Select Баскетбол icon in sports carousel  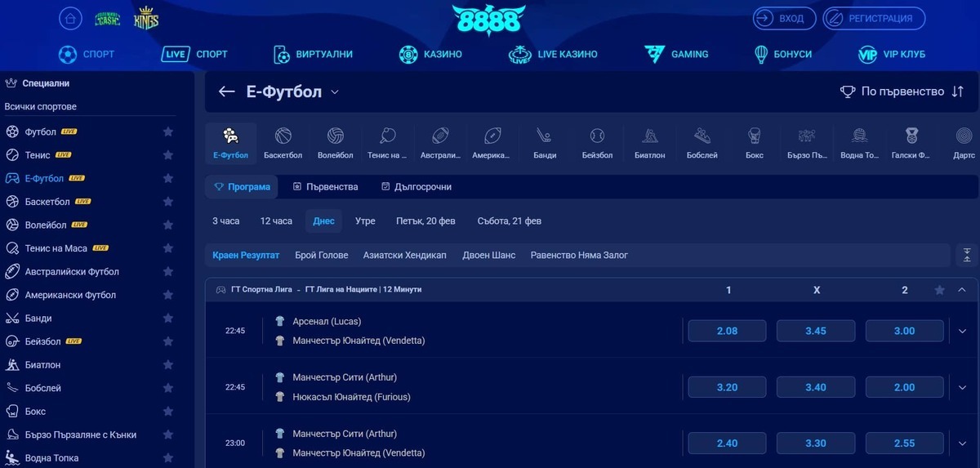[x=283, y=144]
